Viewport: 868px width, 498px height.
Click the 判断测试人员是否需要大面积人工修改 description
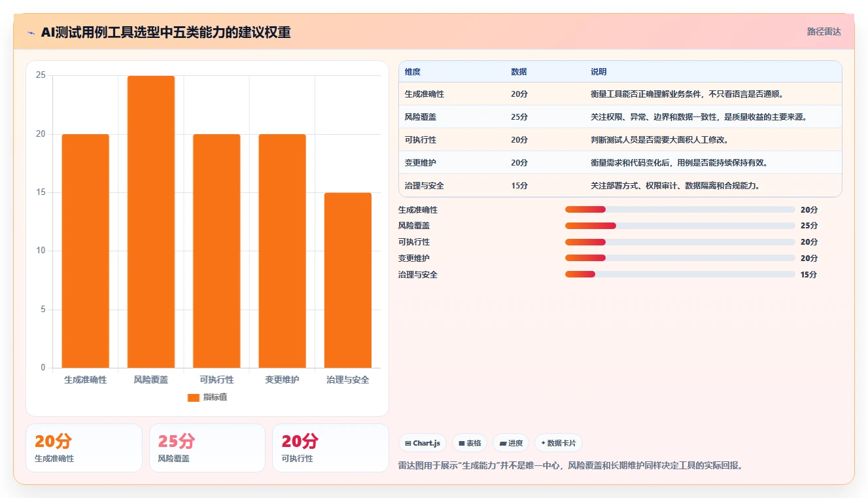(x=659, y=140)
